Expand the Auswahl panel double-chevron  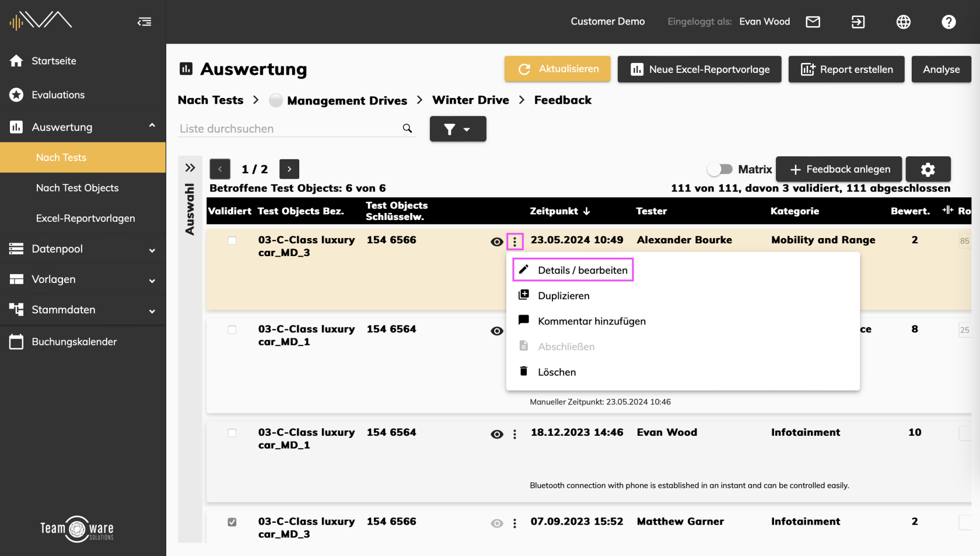point(190,168)
